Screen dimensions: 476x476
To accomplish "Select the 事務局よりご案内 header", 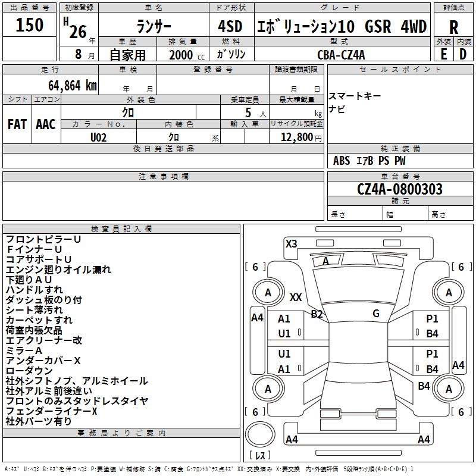I will tap(121, 433).
